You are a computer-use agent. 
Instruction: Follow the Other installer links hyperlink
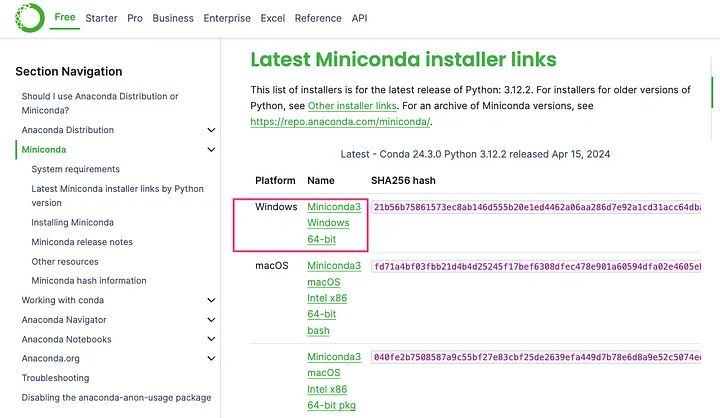coord(352,106)
